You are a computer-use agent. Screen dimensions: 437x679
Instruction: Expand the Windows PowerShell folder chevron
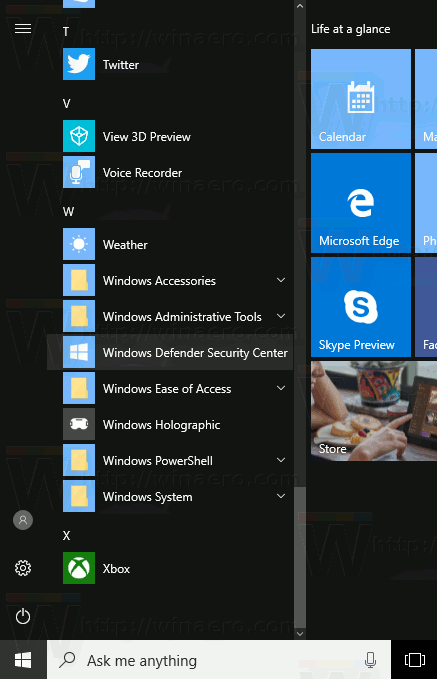point(281,460)
